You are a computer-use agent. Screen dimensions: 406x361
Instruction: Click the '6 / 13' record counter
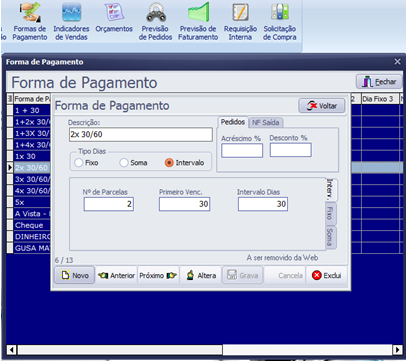(x=64, y=260)
